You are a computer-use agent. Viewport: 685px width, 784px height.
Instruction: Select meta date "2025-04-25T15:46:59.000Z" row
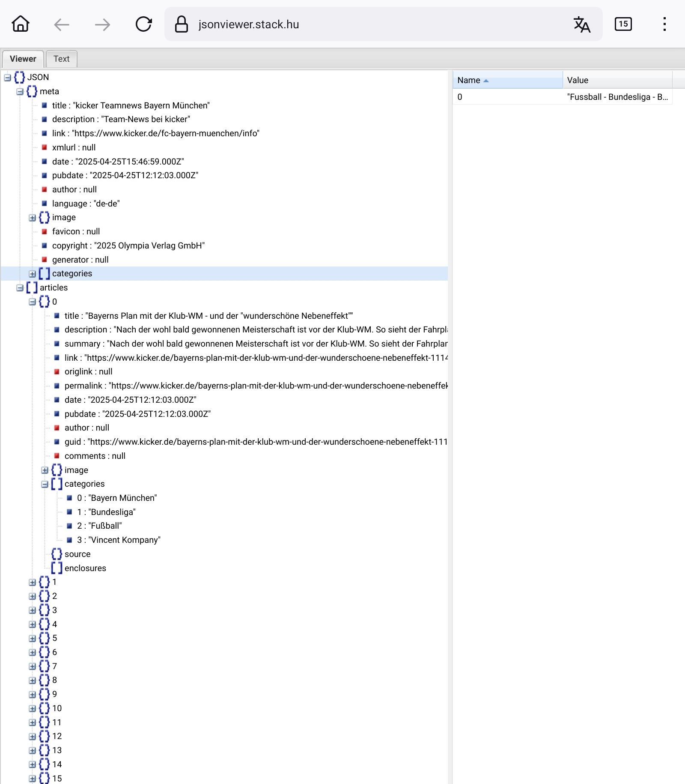click(x=118, y=162)
